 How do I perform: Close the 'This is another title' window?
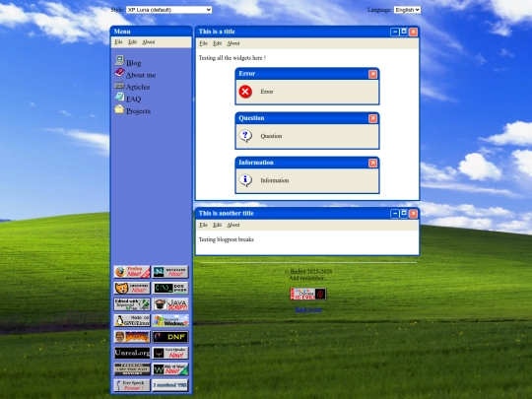click(413, 214)
